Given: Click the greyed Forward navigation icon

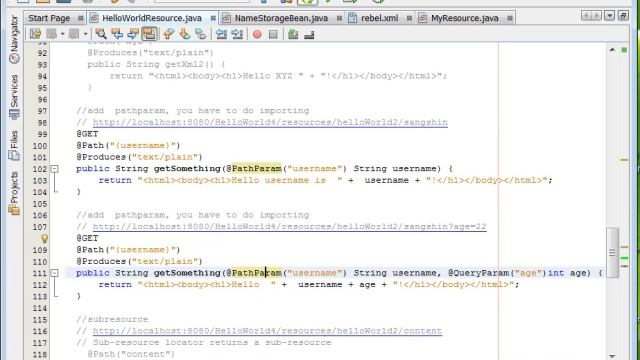Looking at the screenshot, I should pyautogui.click(x=74, y=34).
